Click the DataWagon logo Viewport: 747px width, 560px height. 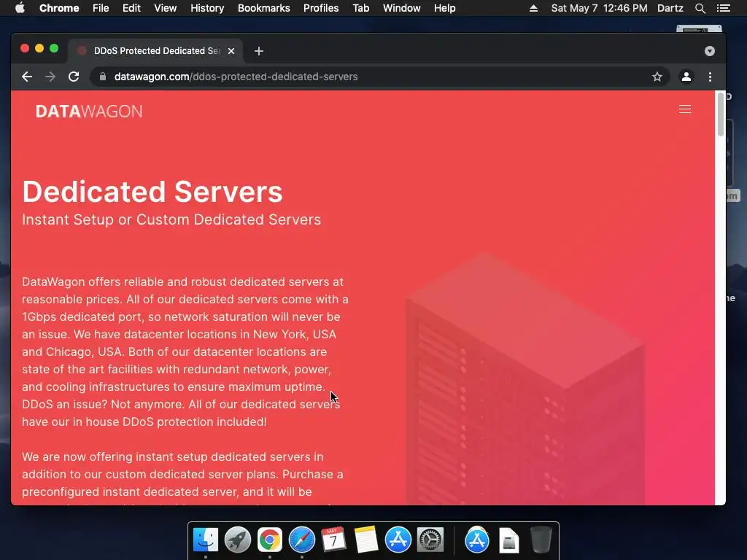[89, 112]
